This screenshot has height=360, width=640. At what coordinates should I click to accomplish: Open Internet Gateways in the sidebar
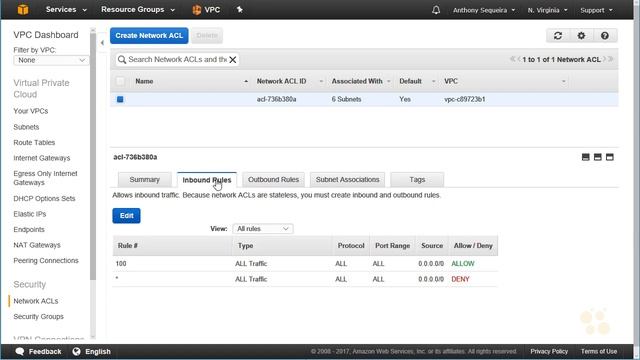[42, 158]
